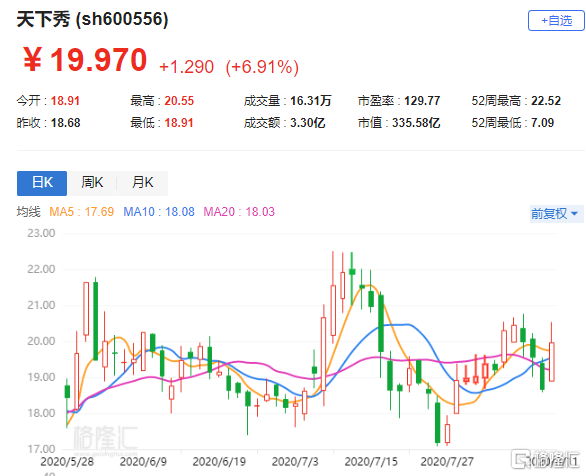Click the 昨收 previous close 18.68
Viewport: 586px width, 476px height.
click(x=65, y=123)
